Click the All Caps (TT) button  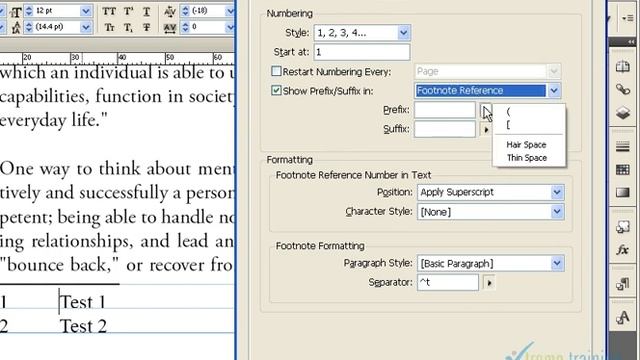click(x=109, y=11)
